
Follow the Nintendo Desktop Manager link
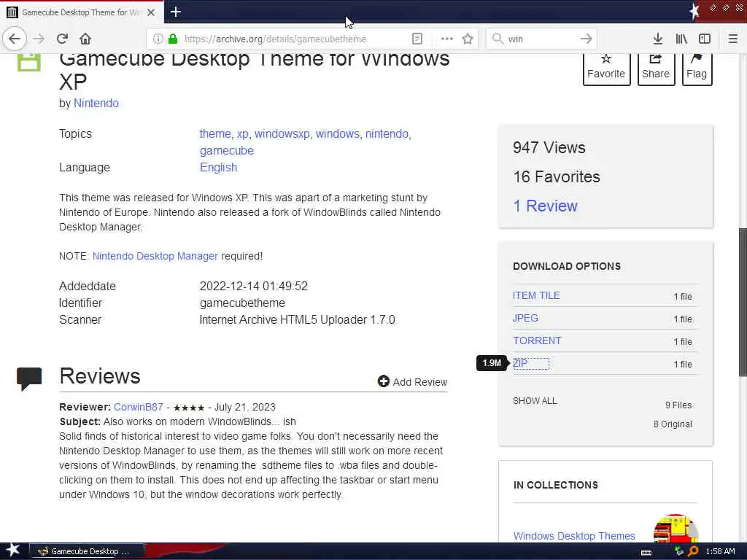[155, 256]
